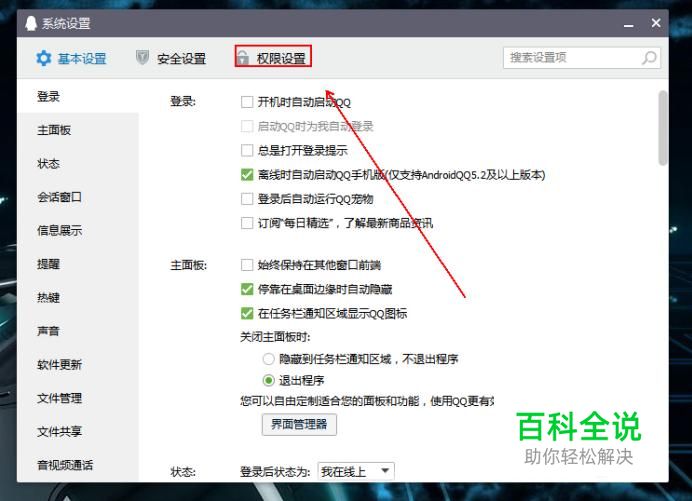Close the 系统设置 window
This screenshot has height=501, width=692.
656,23
